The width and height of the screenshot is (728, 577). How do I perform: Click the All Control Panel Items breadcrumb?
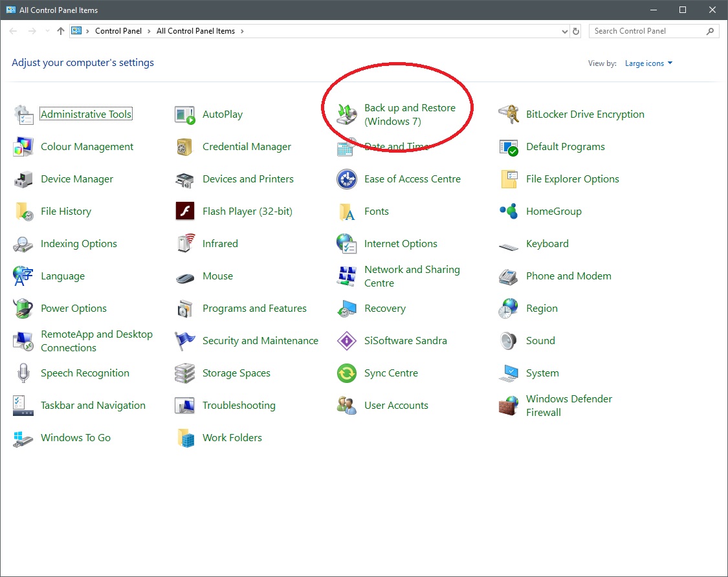[x=195, y=31]
